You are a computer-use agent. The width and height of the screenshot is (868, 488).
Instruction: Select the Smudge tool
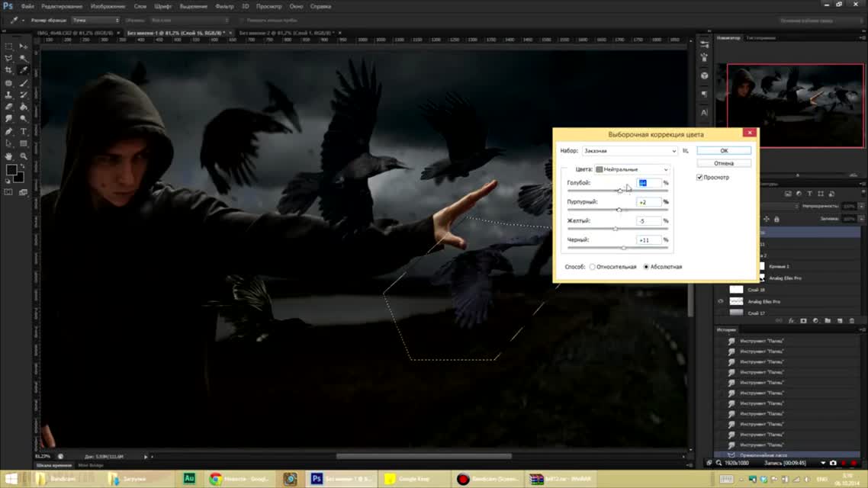coord(9,119)
